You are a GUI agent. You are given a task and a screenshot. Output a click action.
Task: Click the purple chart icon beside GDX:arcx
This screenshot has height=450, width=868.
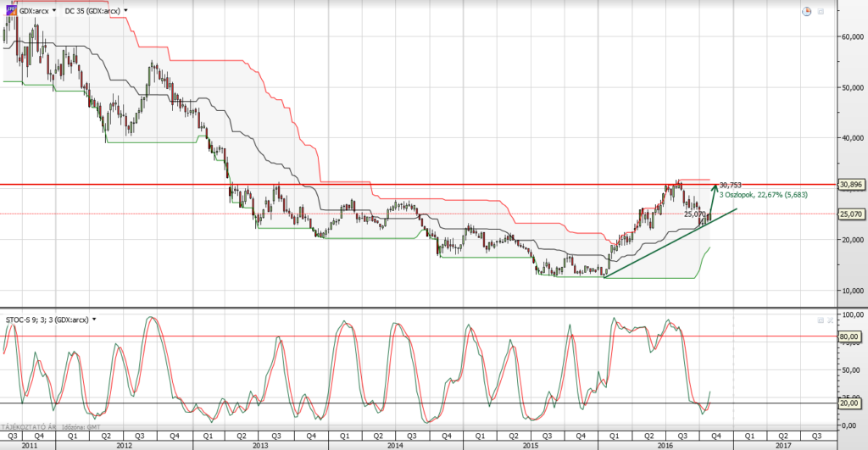pos(9,11)
